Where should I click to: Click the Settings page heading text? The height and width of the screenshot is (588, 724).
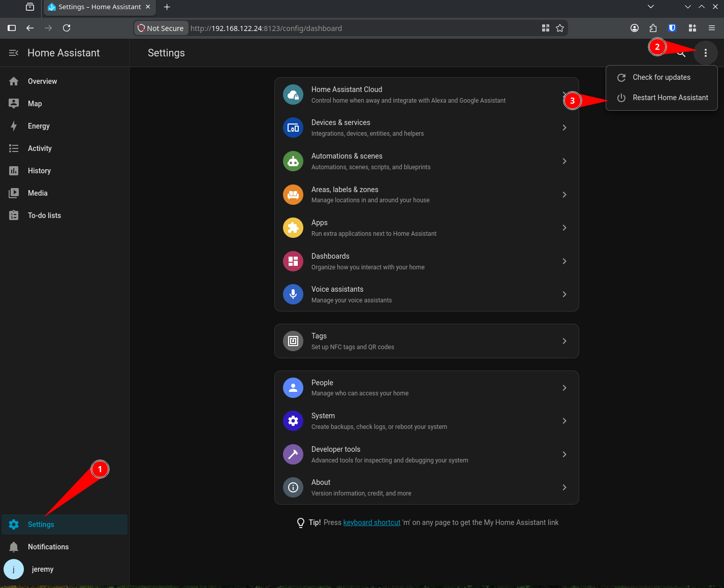tap(166, 53)
